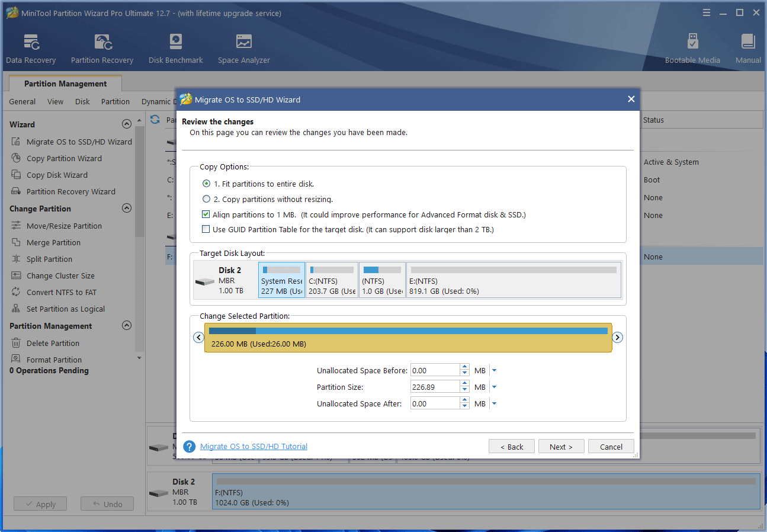Open unit dropdown for Unallocated Space After
Viewport: 767px width, 532px height.
coord(495,404)
